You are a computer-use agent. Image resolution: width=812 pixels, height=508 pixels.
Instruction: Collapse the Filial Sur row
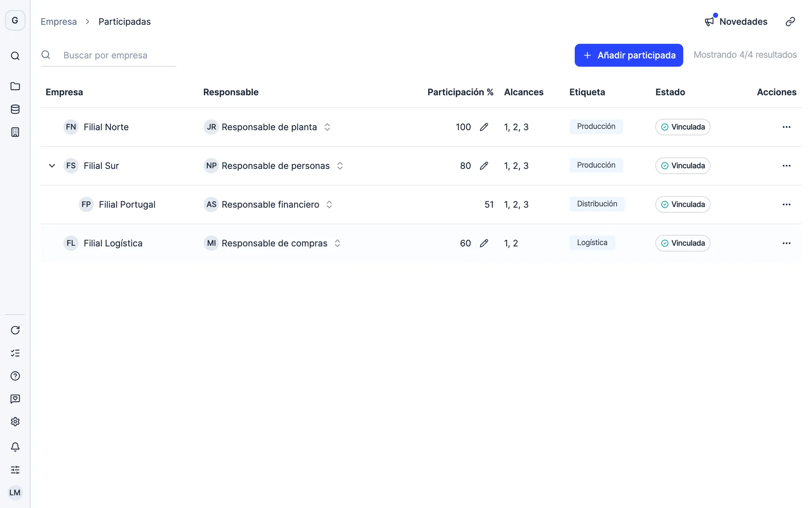52,166
